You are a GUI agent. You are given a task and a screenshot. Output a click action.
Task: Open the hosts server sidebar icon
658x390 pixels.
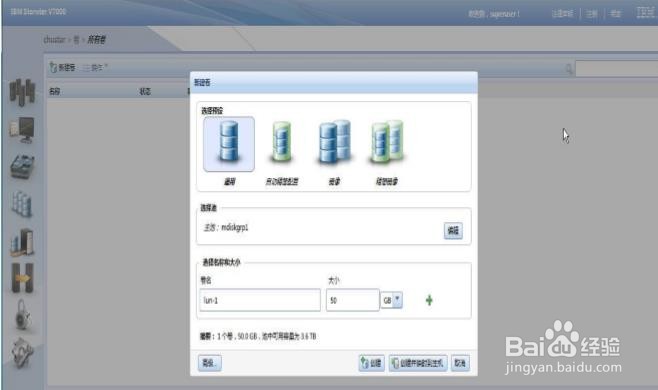click(22, 242)
